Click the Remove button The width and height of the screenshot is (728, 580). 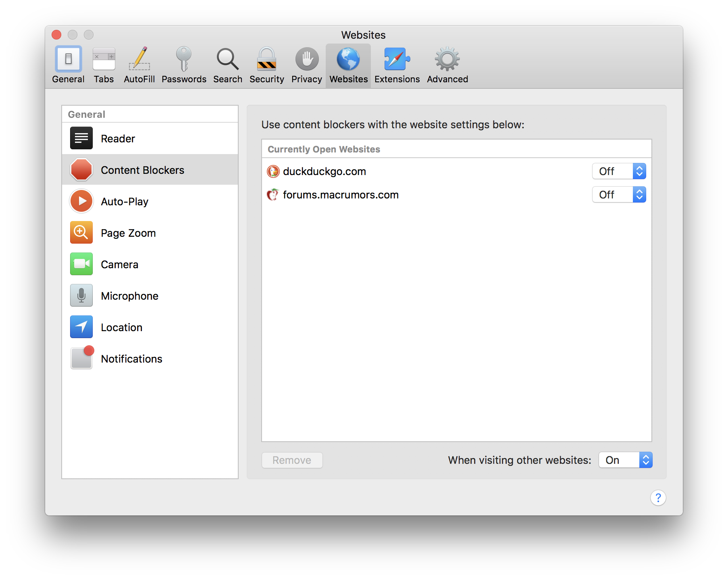[292, 460]
